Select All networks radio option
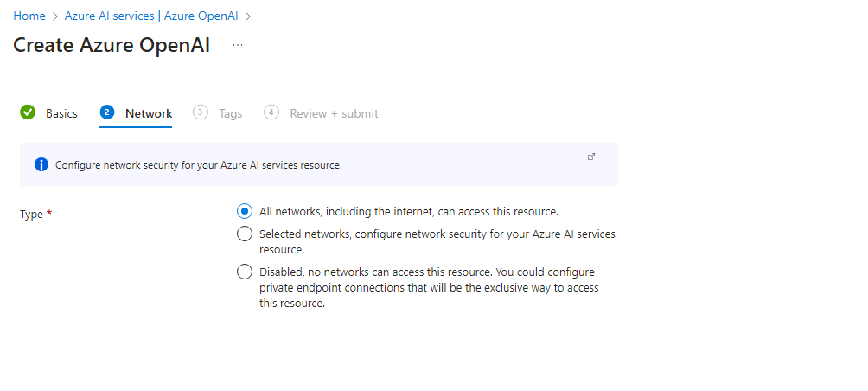868x391 pixels. (245, 211)
